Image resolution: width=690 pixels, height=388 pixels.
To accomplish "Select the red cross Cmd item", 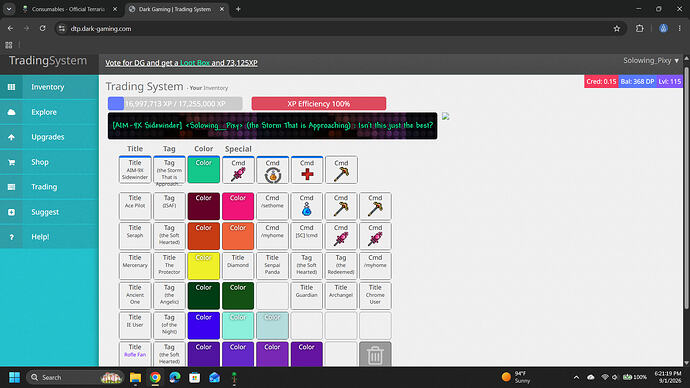I will (x=307, y=170).
